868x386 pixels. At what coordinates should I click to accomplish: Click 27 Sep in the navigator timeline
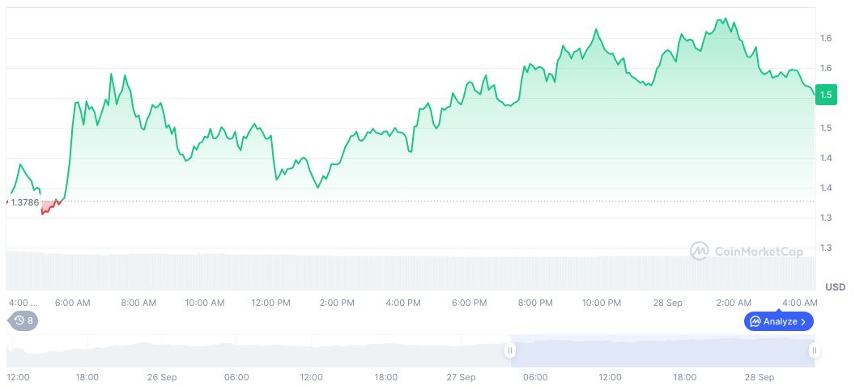pyautogui.click(x=461, y=377)
